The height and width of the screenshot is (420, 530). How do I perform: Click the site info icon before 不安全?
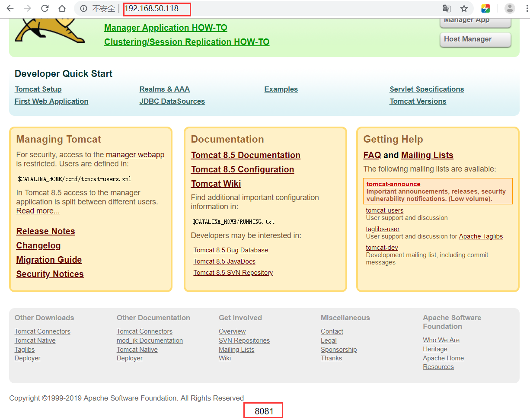click(84, 9)
